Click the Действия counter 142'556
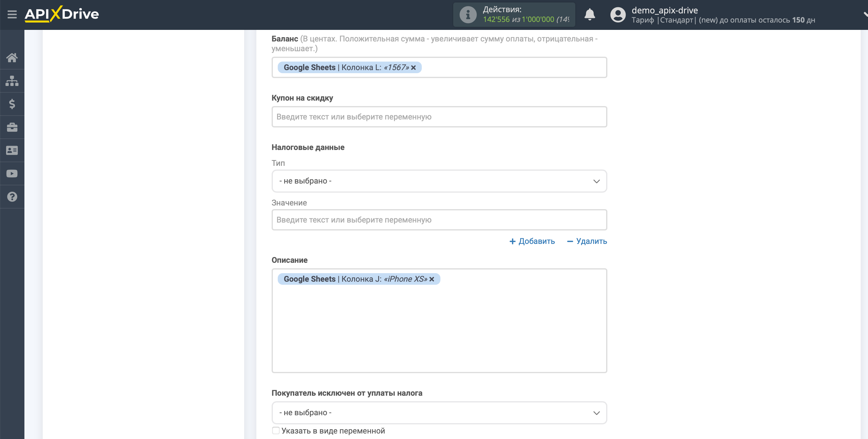The image size is (868, 439). (x=496, y=20)
